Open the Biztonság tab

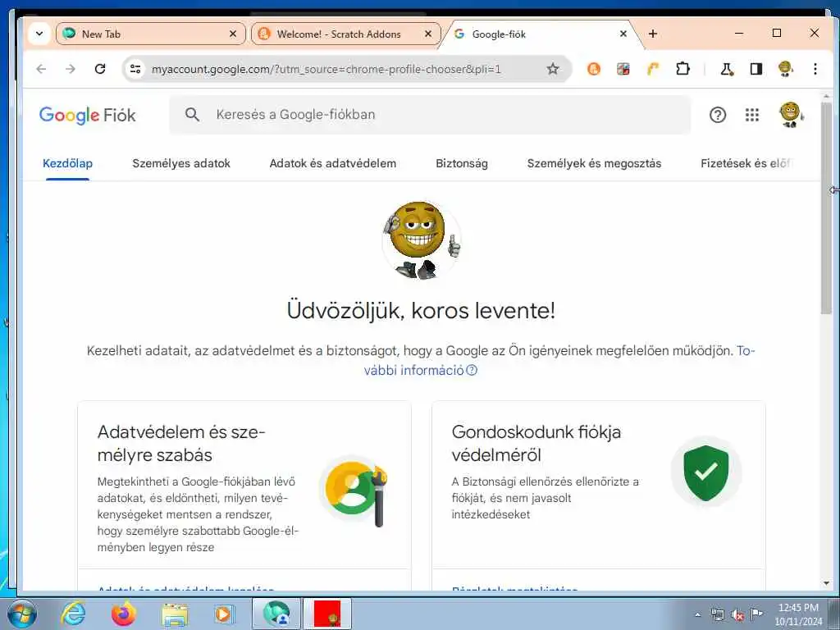[462, 163]
